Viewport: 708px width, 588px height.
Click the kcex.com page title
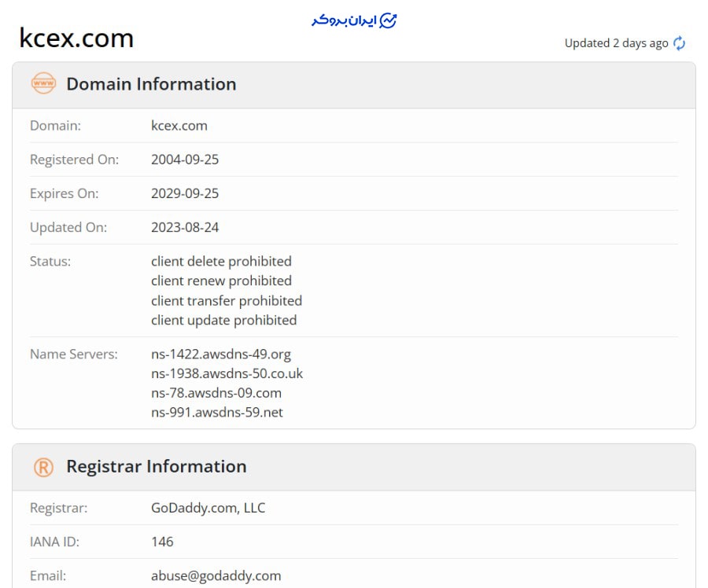tap(76, 38)
